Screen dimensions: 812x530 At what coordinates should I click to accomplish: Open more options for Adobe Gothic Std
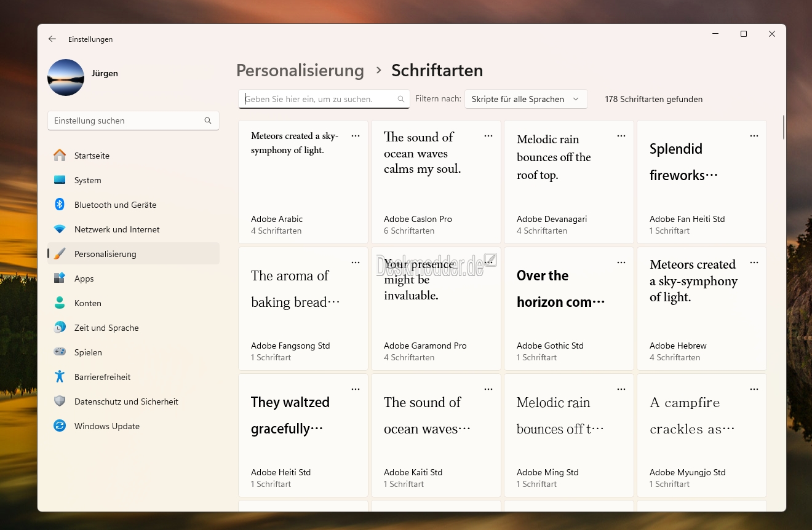[621, 263]
